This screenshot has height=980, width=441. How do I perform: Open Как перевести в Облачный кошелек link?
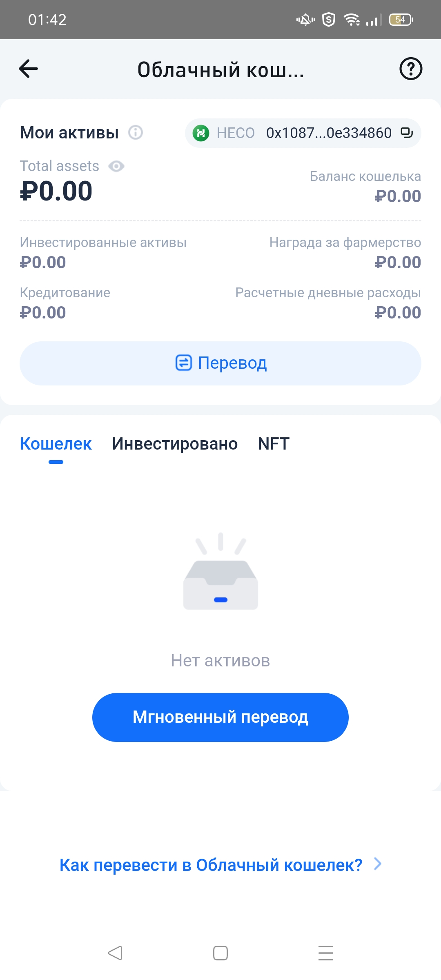[x=211, y=865]
